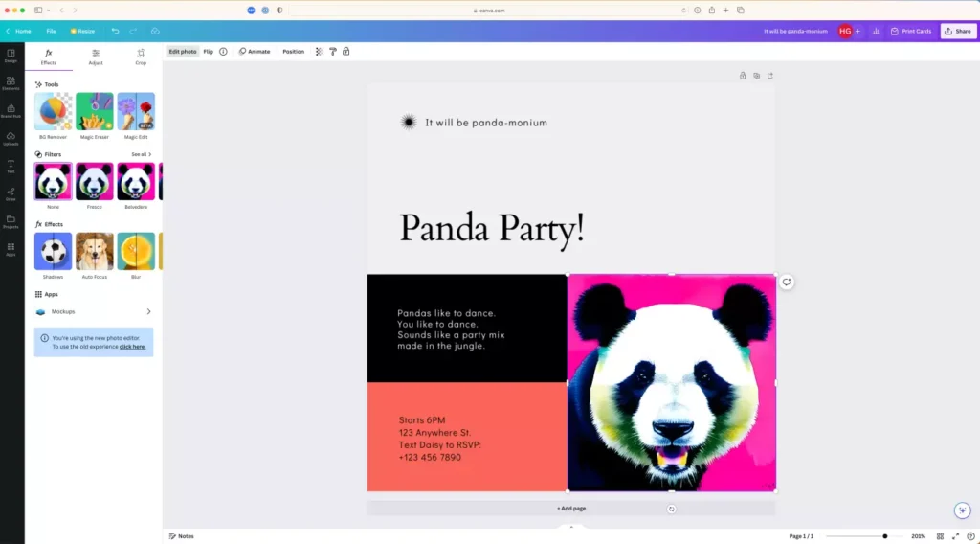Open the help question mark
Image resolution: width=980 pixels, height=544 pixels.
coord(970,536)
